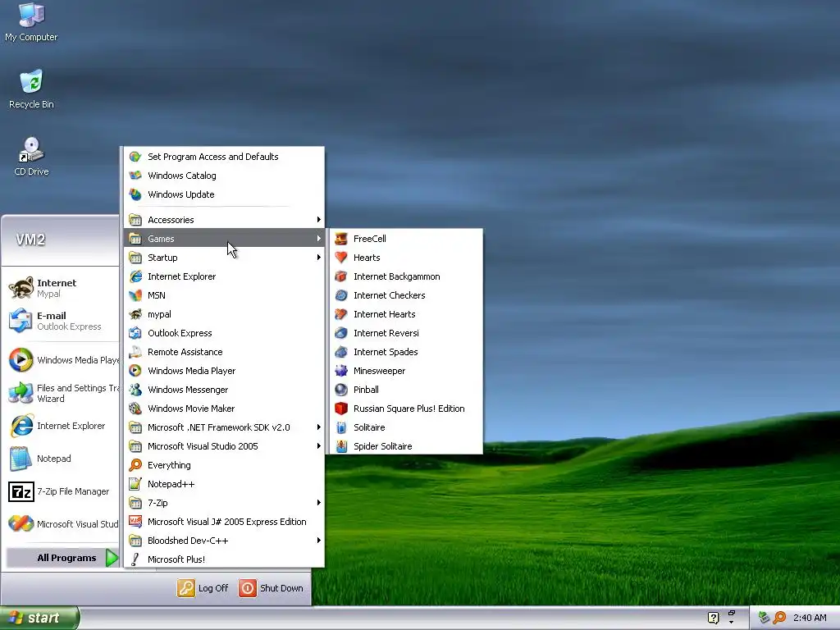Select the CD Drive desktop shortcut

click(31, 157)
